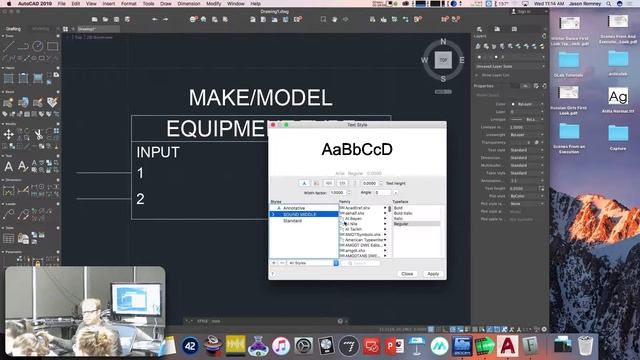This screenshot has height=360, width=640.
Task: Click the Width factor input field
Action: (x=338, y=193)
